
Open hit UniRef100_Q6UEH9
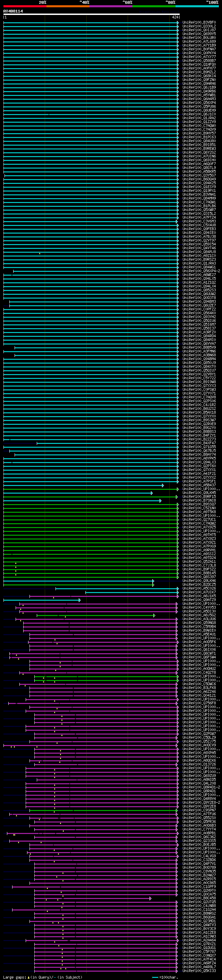(x=199, y=110)
